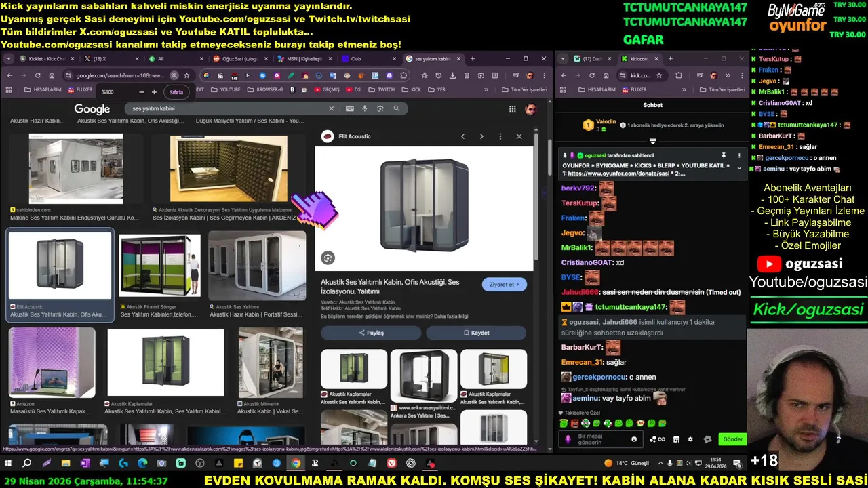Clear the search query with X icon
The image size is (868, 488).
click(332, 108)
